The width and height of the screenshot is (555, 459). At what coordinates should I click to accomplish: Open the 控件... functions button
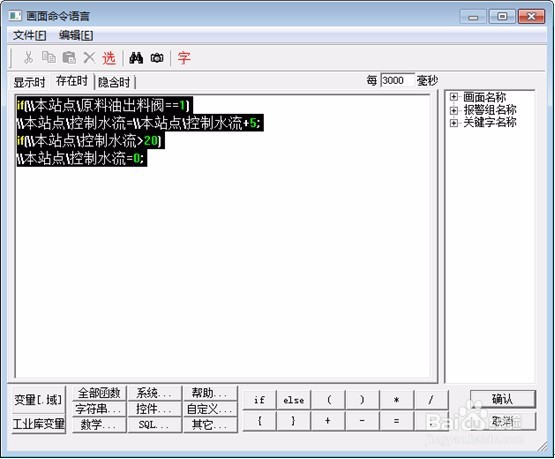(x=155, y=409)
